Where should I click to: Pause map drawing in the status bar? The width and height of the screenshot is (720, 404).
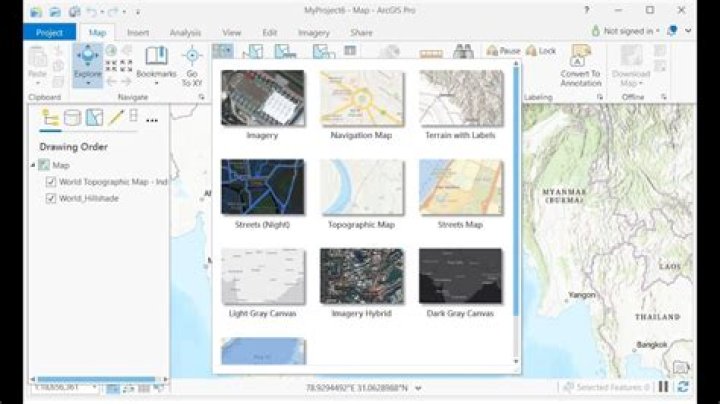pos(663,387)
